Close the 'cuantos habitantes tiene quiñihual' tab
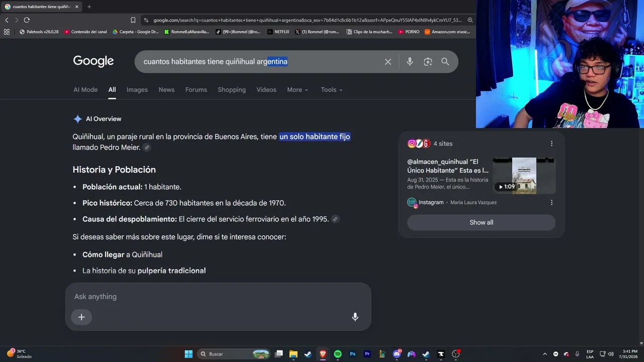The width and height of the screenshot is (644, 362). [76, 7]
